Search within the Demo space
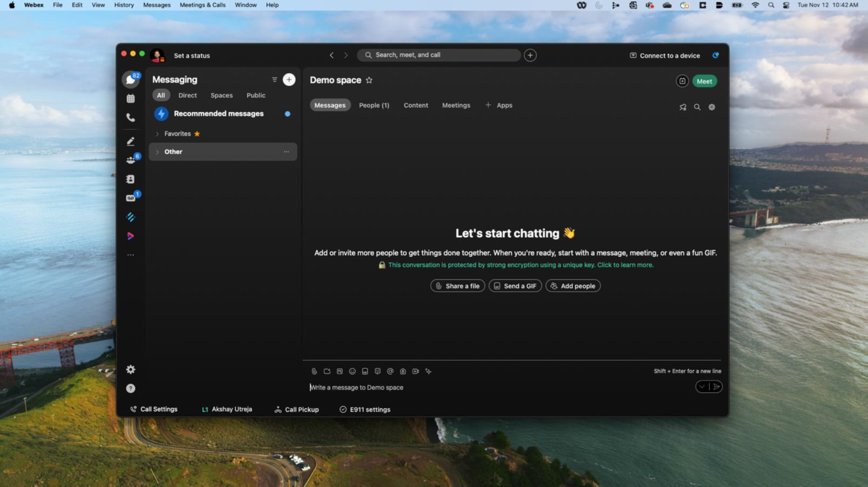Viewport: 868px width, 487px height. click(x=697, y=107)
